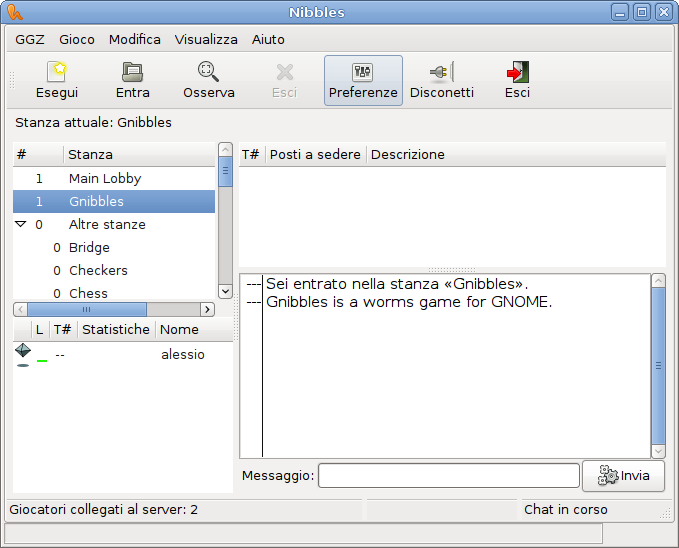Click the Osserva watch game icon
679x548 pixels.
(x=208, y=71)
